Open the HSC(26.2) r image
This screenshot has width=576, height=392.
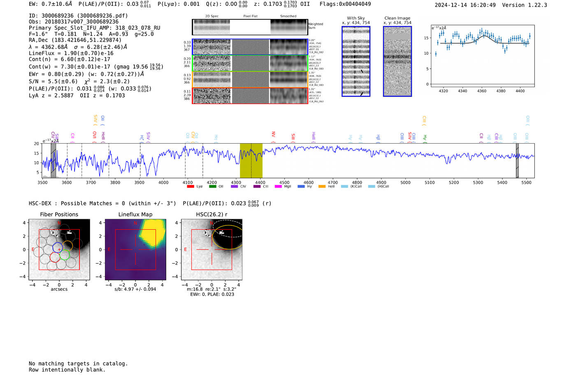pos(211,250)
